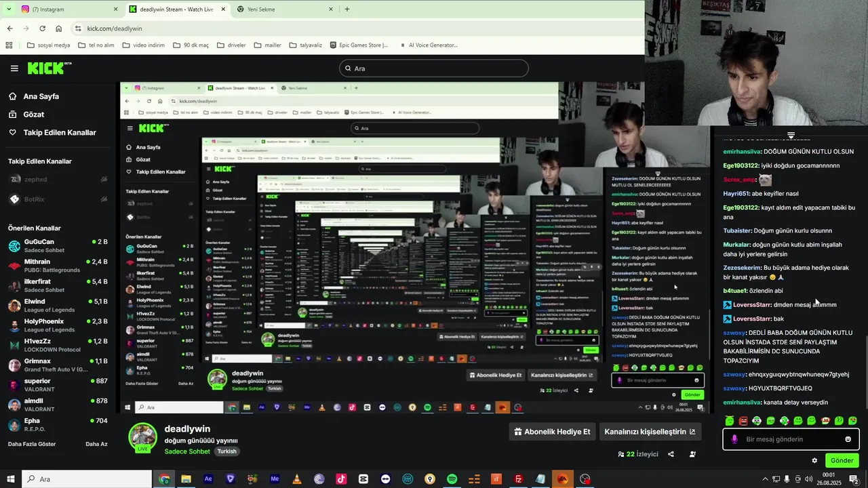868x488 pixels.
Task: Open mailler bookmark folder
Action: (267, 45)
